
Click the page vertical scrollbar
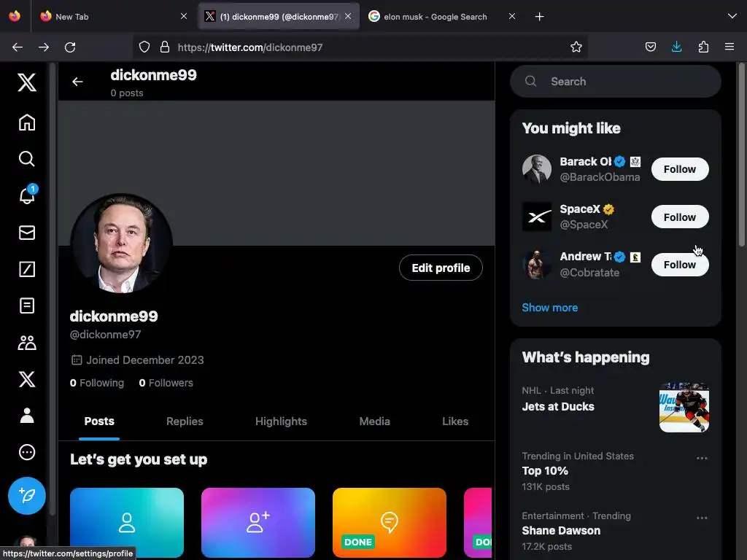(x=741, y=155)
